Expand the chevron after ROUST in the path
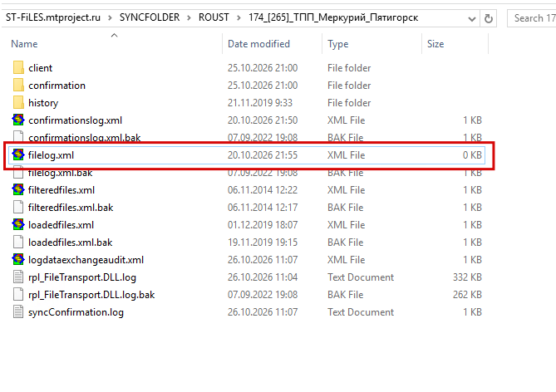Viewport: 556px width, 392px height. click(x=239, y=17)
